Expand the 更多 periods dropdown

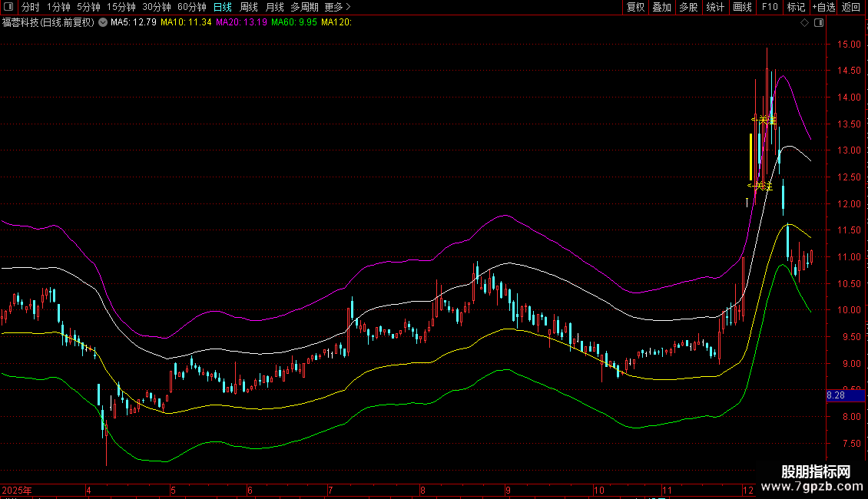[337, 7]
